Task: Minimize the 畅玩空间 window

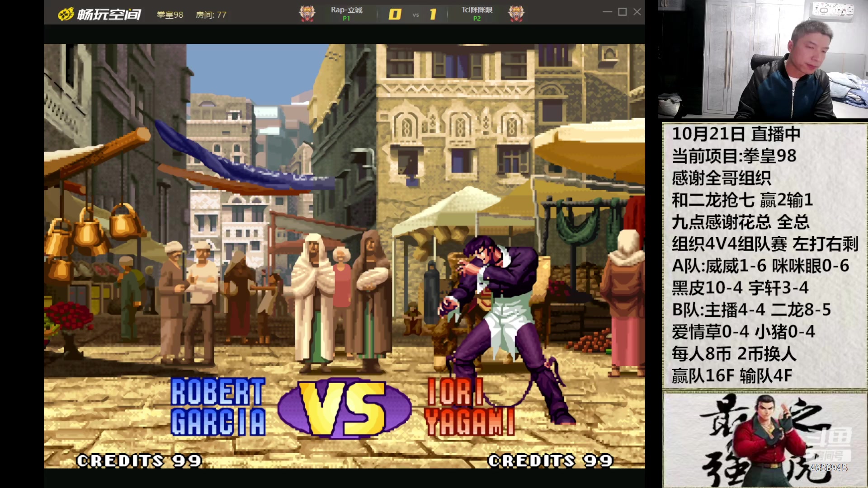Action: click(607, 12)
